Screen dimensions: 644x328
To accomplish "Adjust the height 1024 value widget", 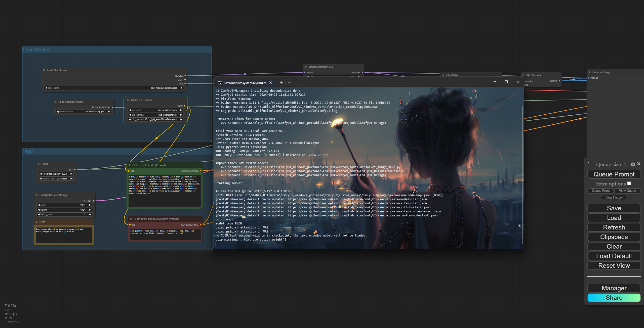I will (64, 210).
